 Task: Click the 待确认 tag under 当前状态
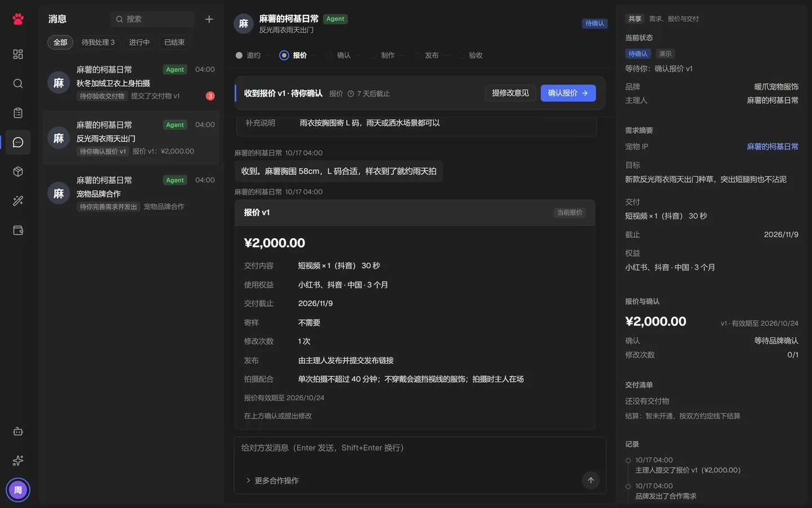click(x=638, y=54)
